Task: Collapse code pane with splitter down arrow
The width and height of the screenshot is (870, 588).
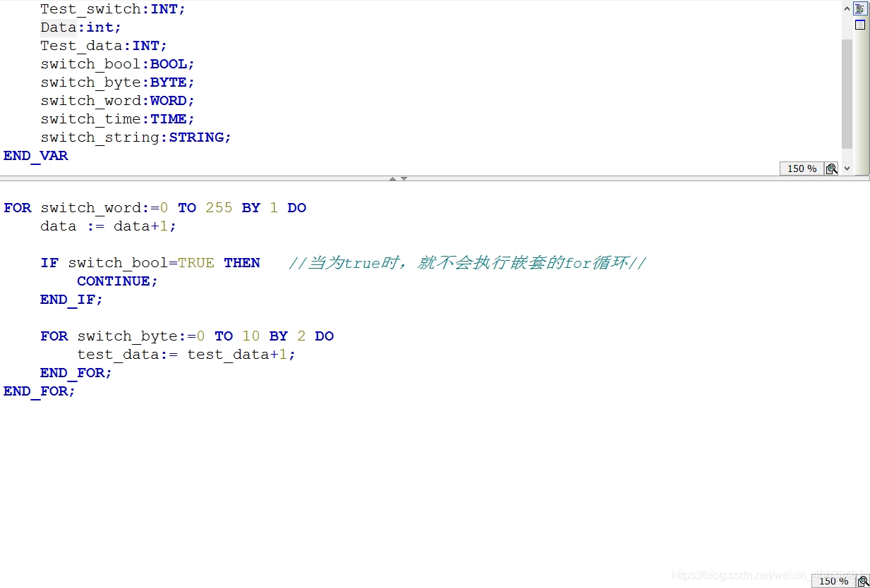Action: [404, 179]
